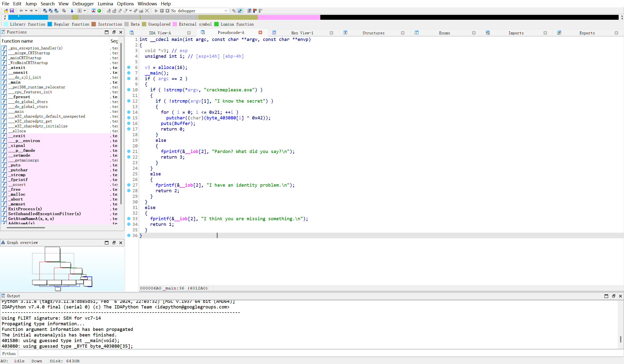This screenshot has width=624, height=364.
Task: Click the X delete icon in toolbar
Action: tap(147, 11)
